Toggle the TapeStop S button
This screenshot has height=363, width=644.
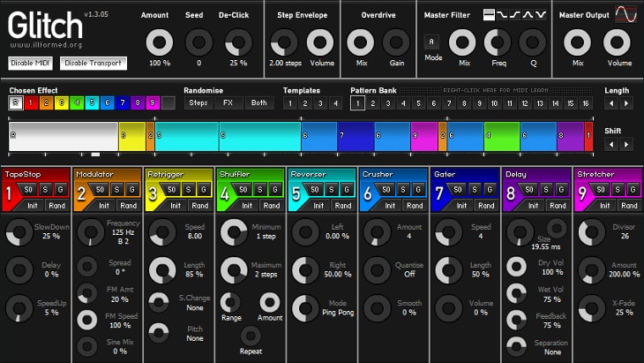pyautogui.click(x=45, y=190)
